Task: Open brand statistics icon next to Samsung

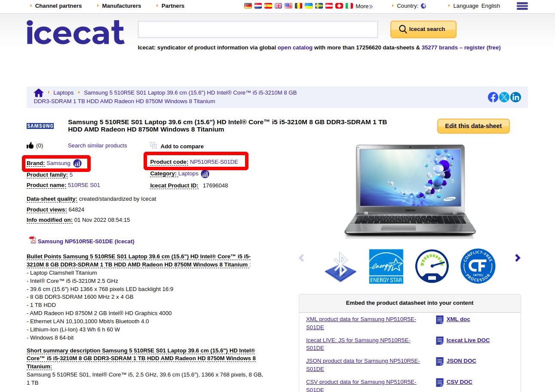Action: (77, 163)
